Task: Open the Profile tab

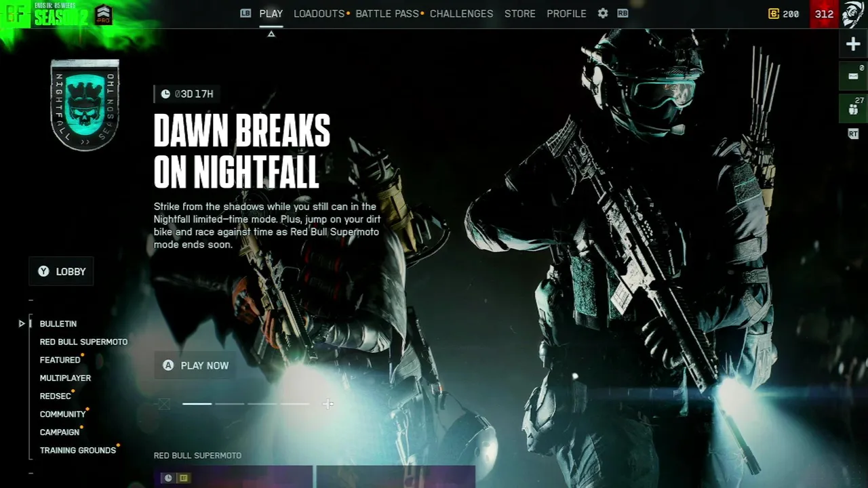Action: (566, 14)
